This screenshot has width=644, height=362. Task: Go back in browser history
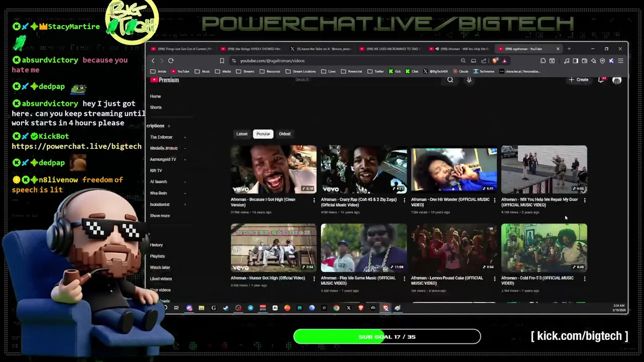(153, 61)
